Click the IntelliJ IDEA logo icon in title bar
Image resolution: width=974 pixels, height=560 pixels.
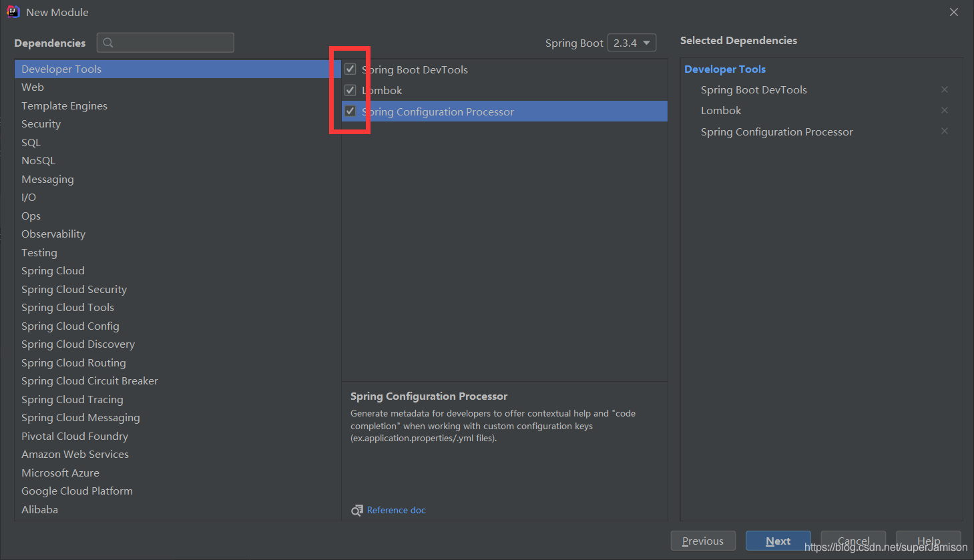(x=13, y=12)
